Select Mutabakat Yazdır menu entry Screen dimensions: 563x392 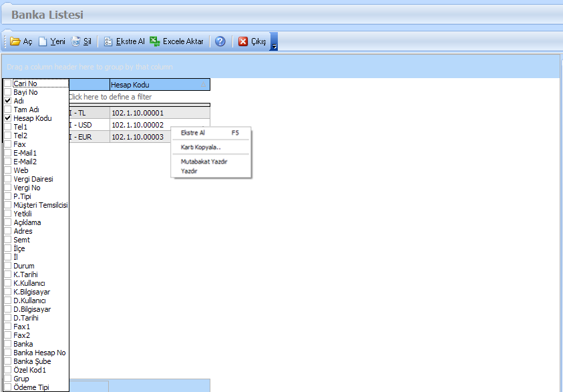pyautogui.click(x=204, y=162)
